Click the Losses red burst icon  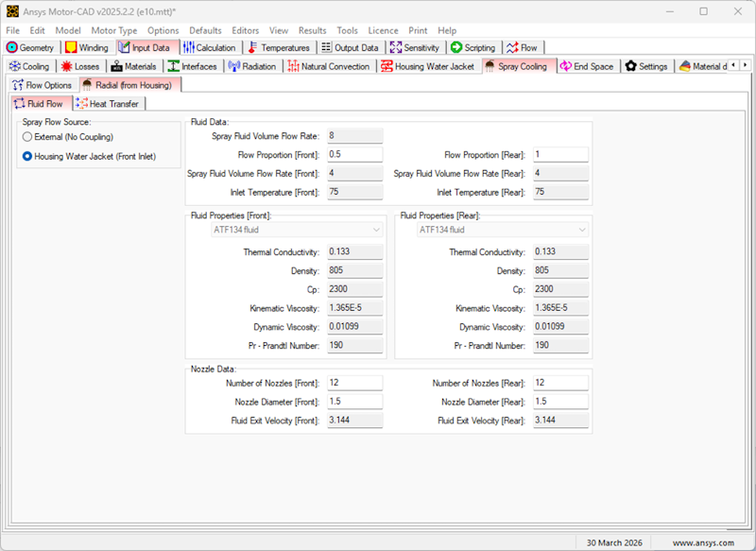coord(66,66)
